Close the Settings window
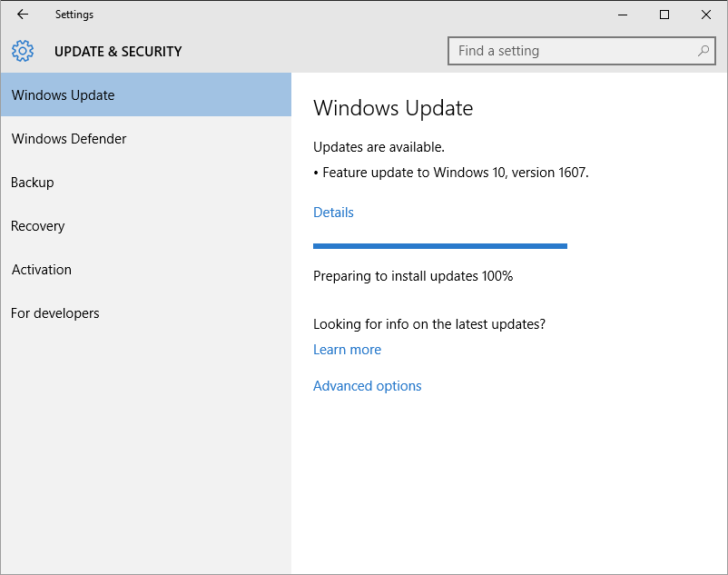Screen dimensions: 728x575 706,15
